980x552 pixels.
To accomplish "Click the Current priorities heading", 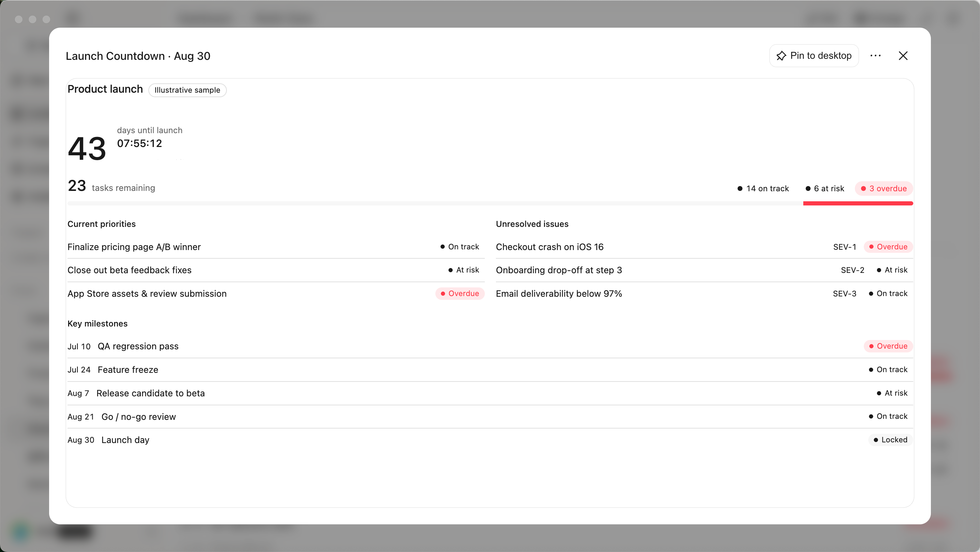I will 102,224.
